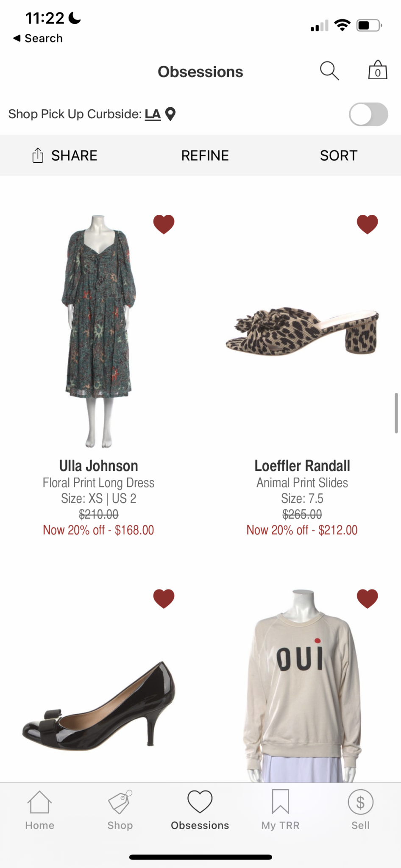Open the REFINE filter options

tap(205, 156)
